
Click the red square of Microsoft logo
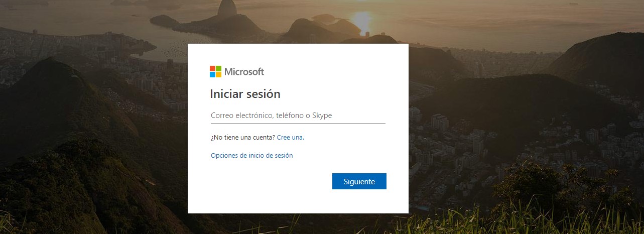(212, 68)
